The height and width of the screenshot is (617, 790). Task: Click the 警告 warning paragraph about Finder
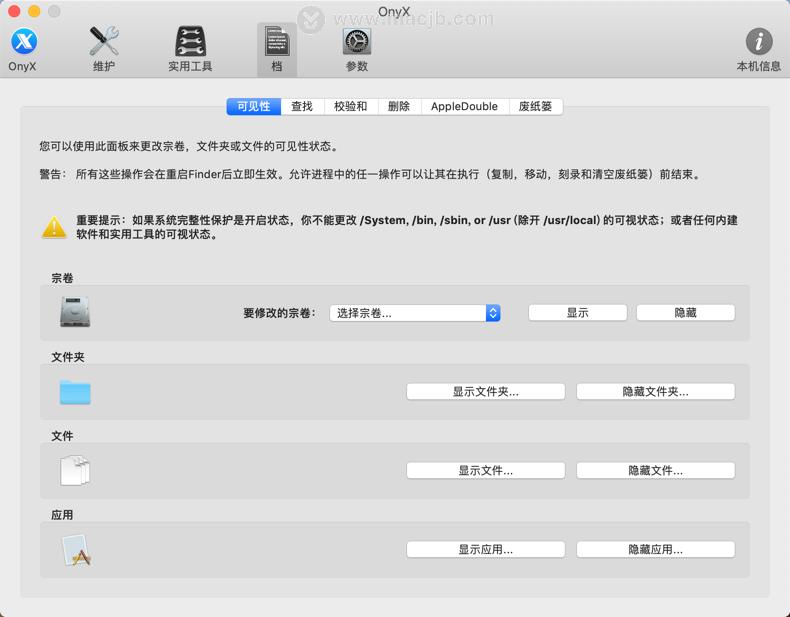coord(370,174)
